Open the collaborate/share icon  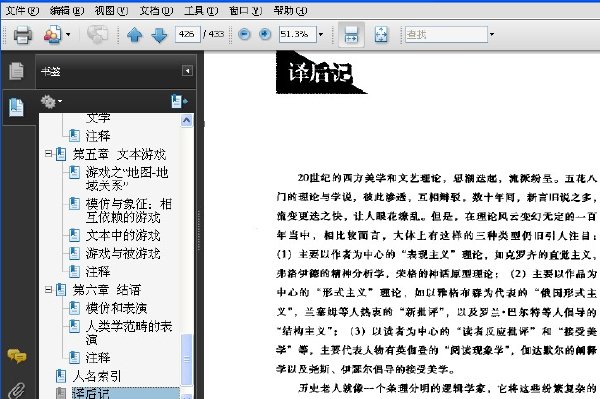click(x=52, y=35)
